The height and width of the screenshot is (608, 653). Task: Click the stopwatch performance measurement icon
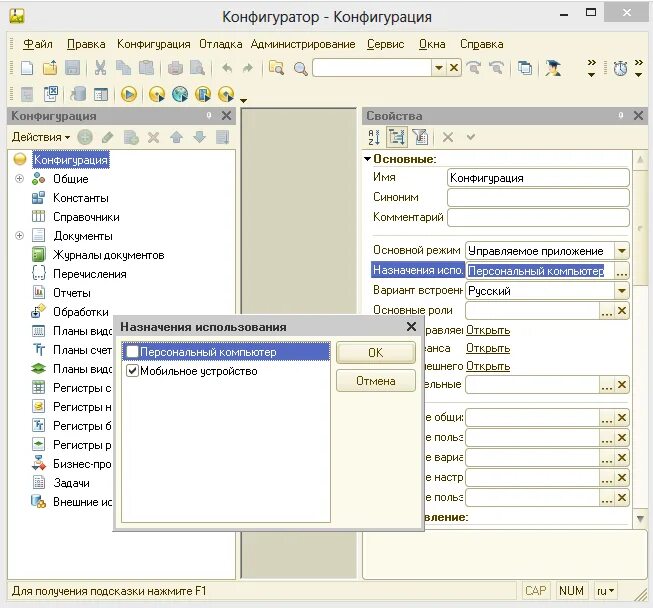tap(620, 68)
